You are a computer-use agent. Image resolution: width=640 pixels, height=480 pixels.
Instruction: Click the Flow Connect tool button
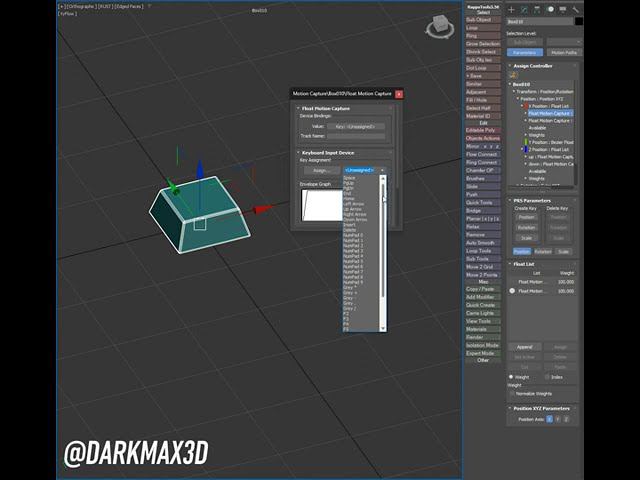pyautogui.click(x=483, y=155)
